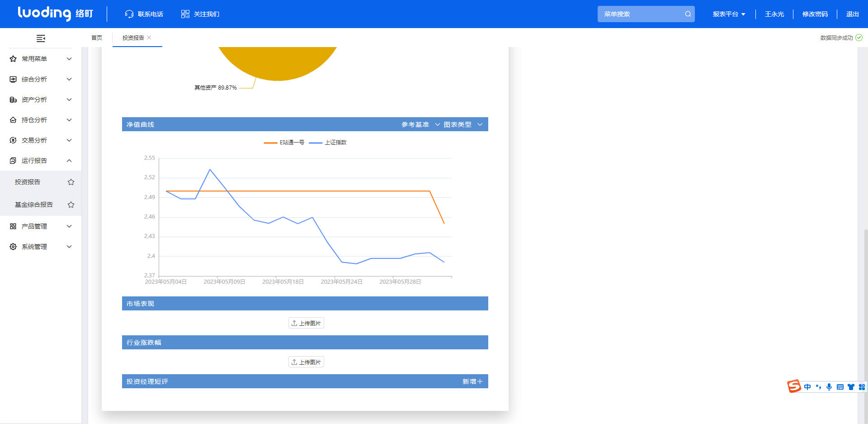Click the 净值曲线 section title
This screenshot has height=424, width=868.
[x=140, y=124]
